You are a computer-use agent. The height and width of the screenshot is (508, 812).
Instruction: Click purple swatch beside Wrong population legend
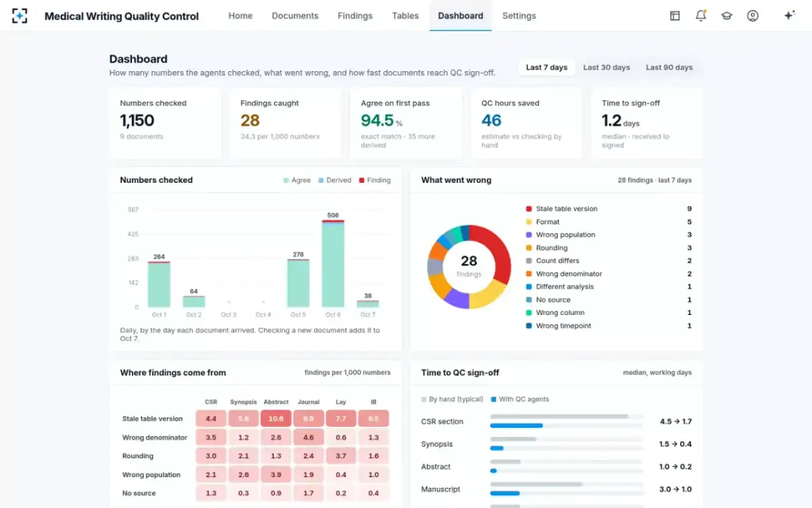(528, 235)
